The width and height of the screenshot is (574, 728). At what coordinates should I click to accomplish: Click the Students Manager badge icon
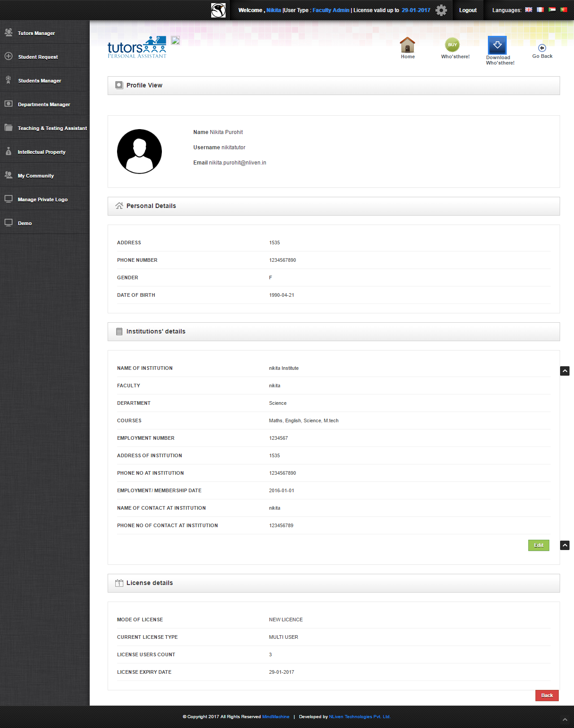point(9,80)
